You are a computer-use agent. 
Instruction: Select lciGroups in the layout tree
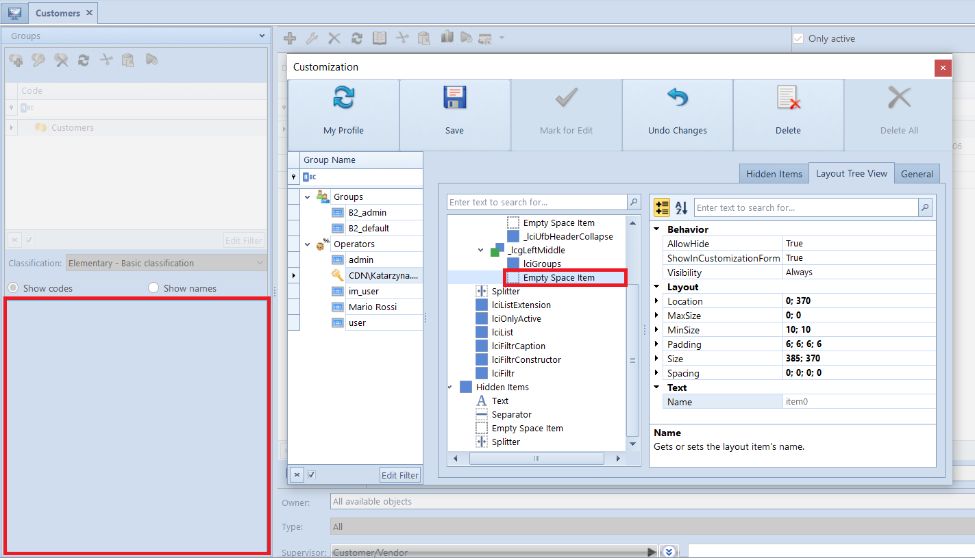(542, 264)
